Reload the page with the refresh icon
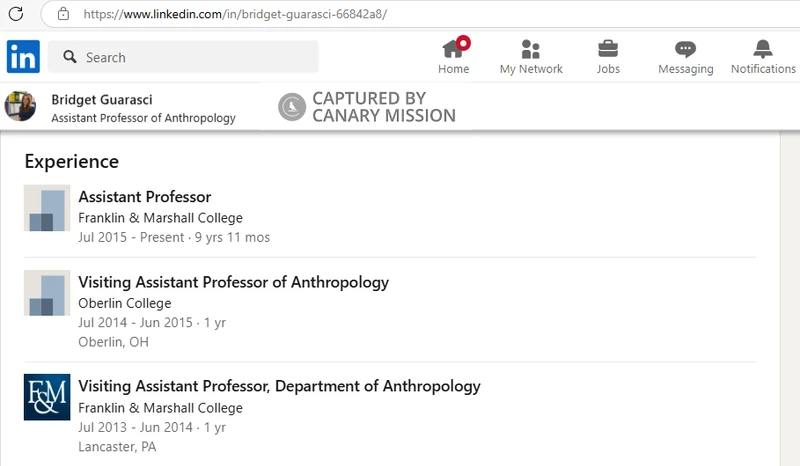Viewport: 800px width, 466px height. [16, 14]
